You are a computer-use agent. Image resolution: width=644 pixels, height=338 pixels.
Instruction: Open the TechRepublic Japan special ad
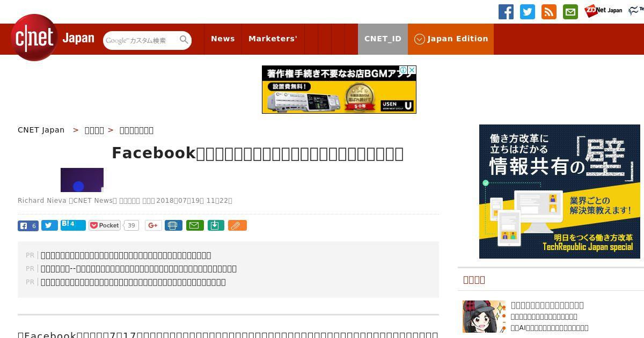(560, 192)
